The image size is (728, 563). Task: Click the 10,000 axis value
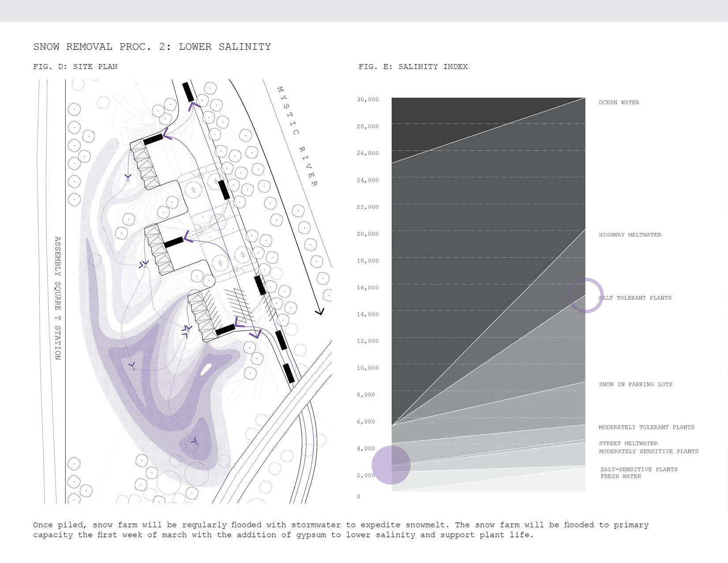(x=368, y=368)
